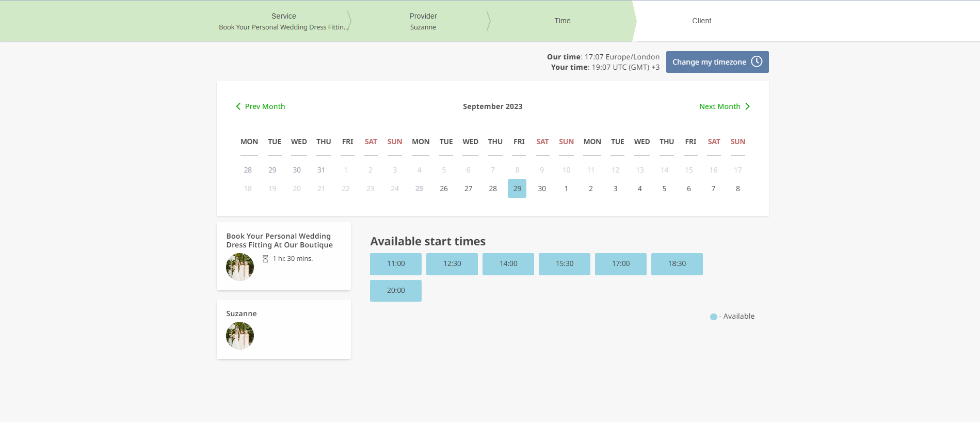Click the Next Month right chevron
Screen dimensions: 980x422
(x=747, y=106)
